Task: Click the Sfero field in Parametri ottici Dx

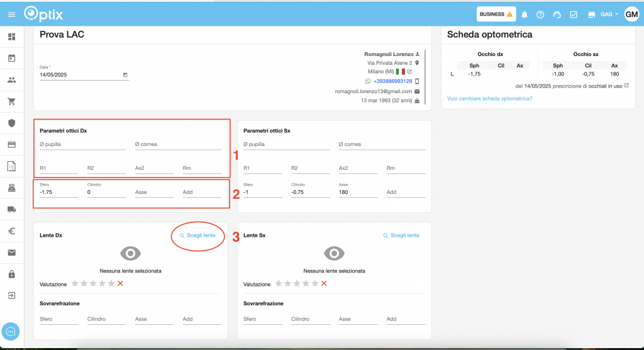Action: coord(58,193)
